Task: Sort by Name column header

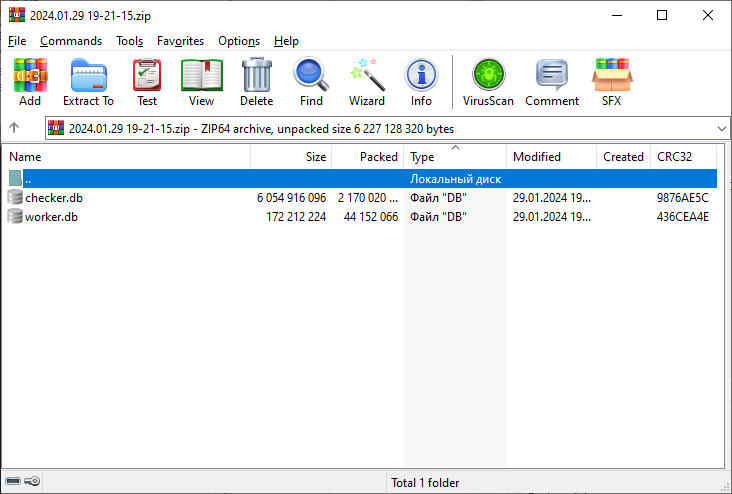Action: [x=126, y=157]
